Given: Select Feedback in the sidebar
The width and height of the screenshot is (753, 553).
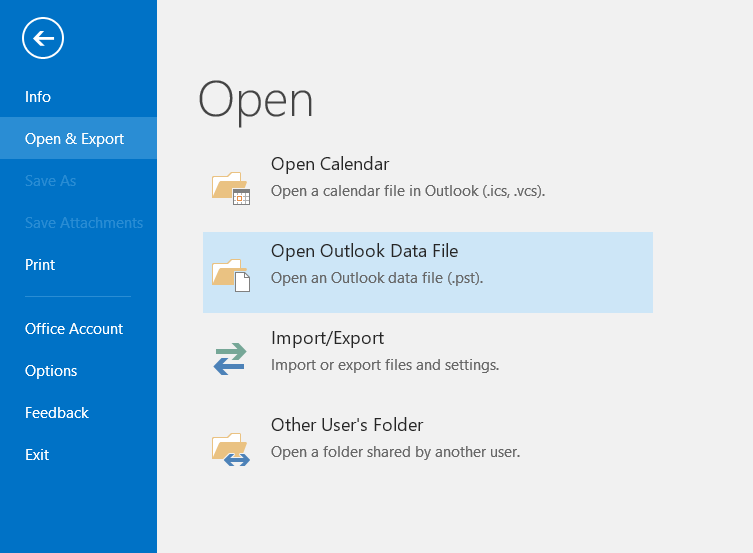Looking at the screenshot, I should coord(57,413).
